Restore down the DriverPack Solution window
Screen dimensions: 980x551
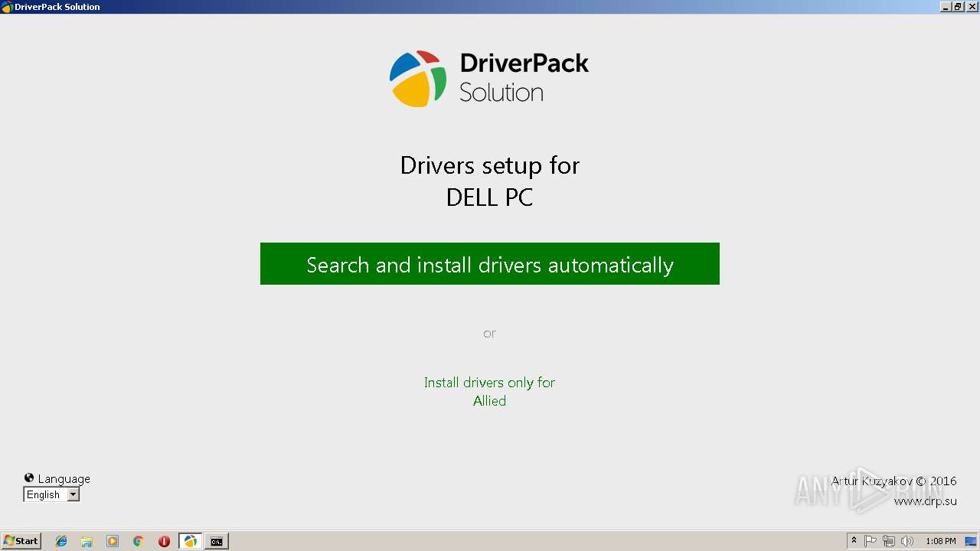click(x=958, y=6)
